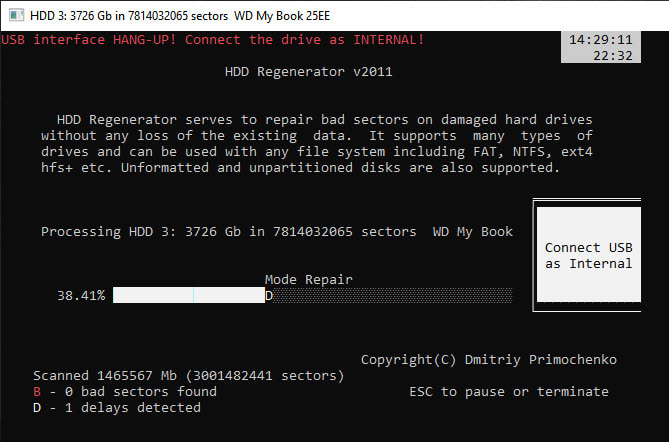
Task: Click the window title 'HDD 3: 3726 Gb'
Action: [x=180, y=16]
